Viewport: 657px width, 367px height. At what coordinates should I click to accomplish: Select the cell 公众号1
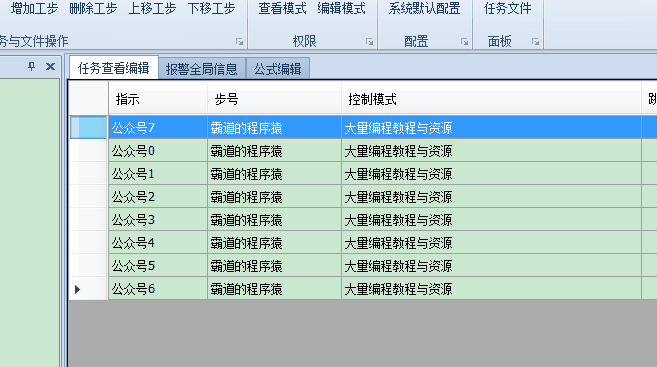click(158, 174)
